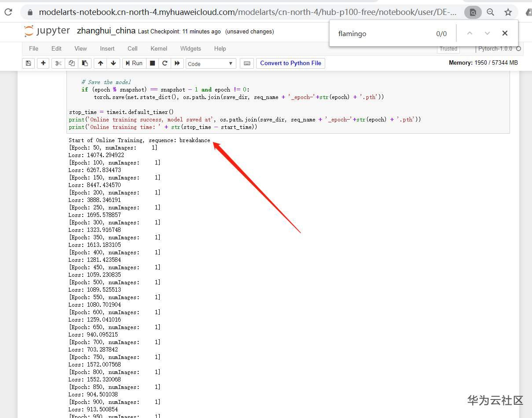
Task: Go to previous find result
Action: pos(470,33)
